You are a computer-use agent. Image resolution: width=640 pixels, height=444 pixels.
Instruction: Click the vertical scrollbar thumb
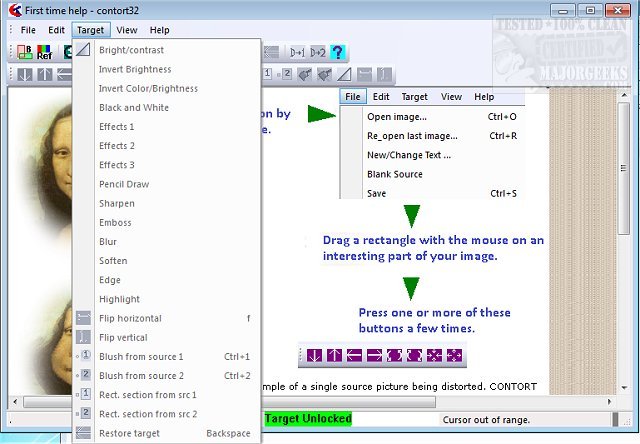(624, 168)
